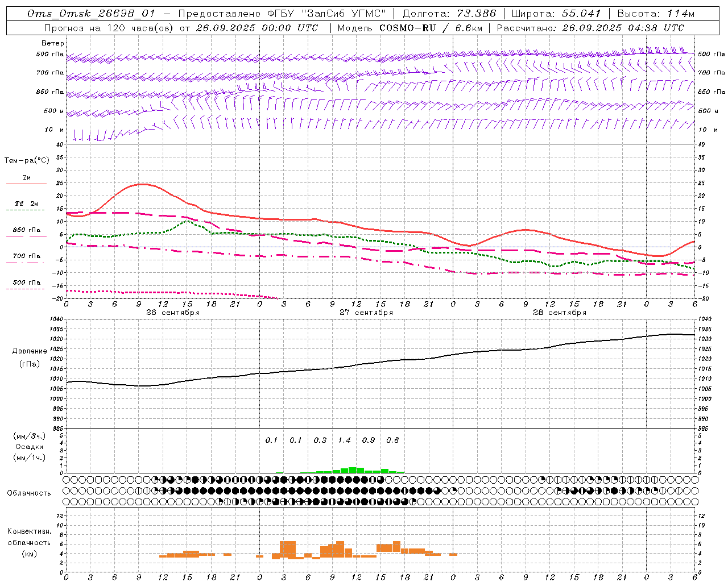Click the station title Oms_Omsk_26698_01
The height and width of the screenshot is (582, 728).
[x=91, y=14]
